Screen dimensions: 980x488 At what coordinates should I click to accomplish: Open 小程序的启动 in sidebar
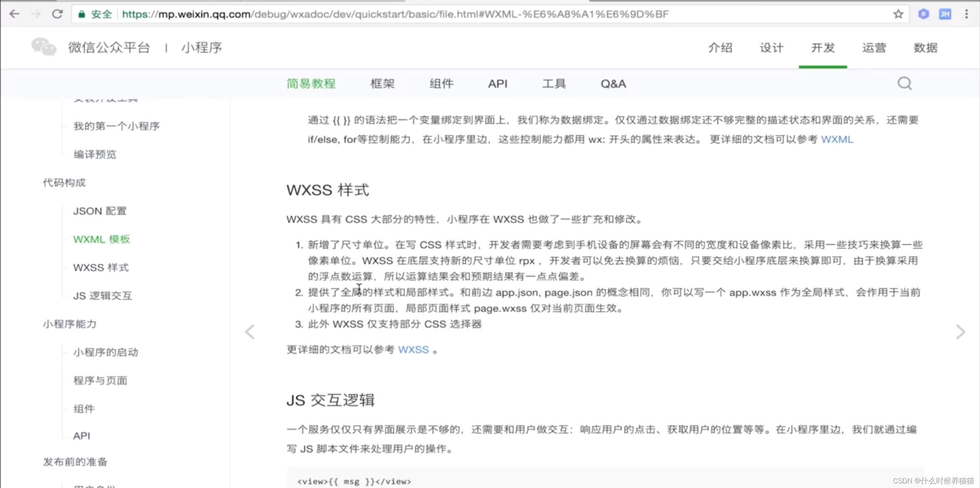click(106, 352)
